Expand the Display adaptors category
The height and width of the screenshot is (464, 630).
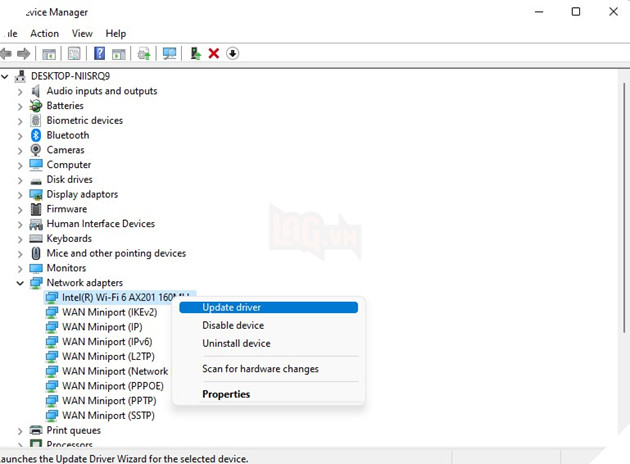(20, 195)
